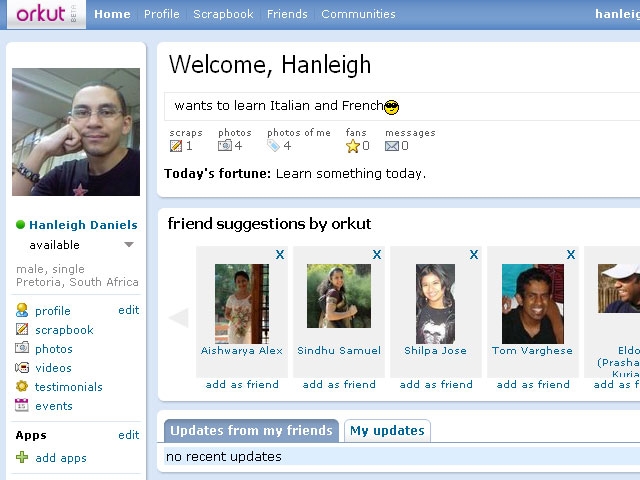This screenshot has width=640, height=480.
Task: Click the fans star icon
Action: [x=352, y=146]
